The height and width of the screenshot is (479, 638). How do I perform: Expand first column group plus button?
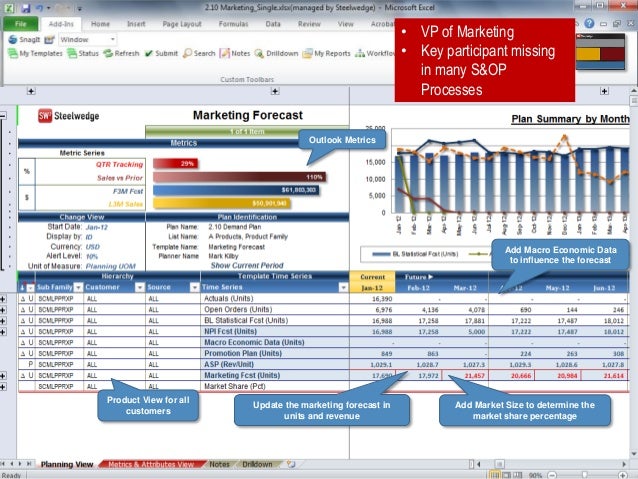pos(31,91)
